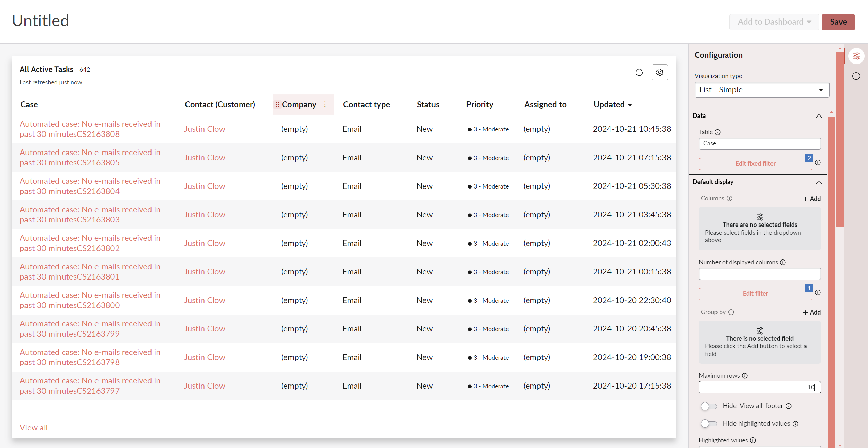Collapse the Default display section

(x=819, y=182)
